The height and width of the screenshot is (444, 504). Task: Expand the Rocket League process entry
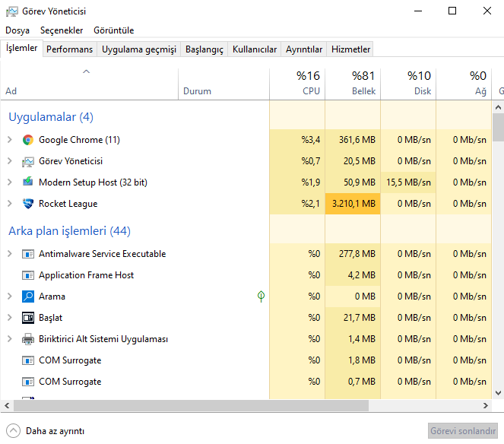9,204
